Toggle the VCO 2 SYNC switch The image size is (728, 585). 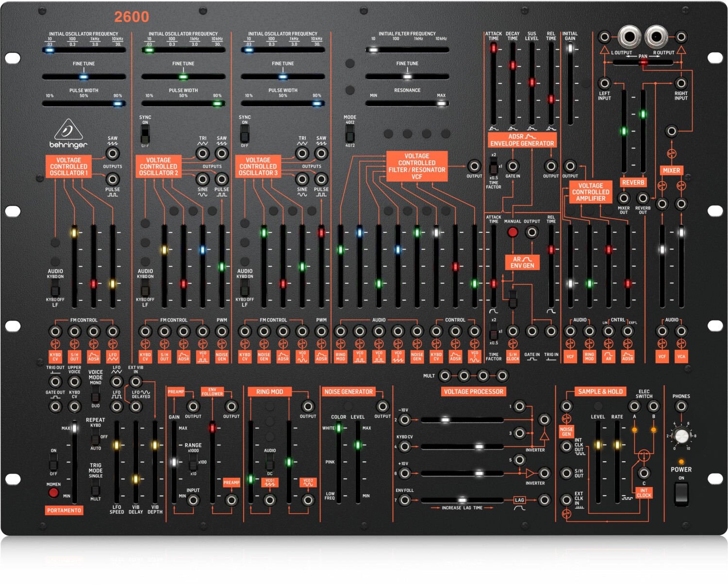(x=145, y=133)
